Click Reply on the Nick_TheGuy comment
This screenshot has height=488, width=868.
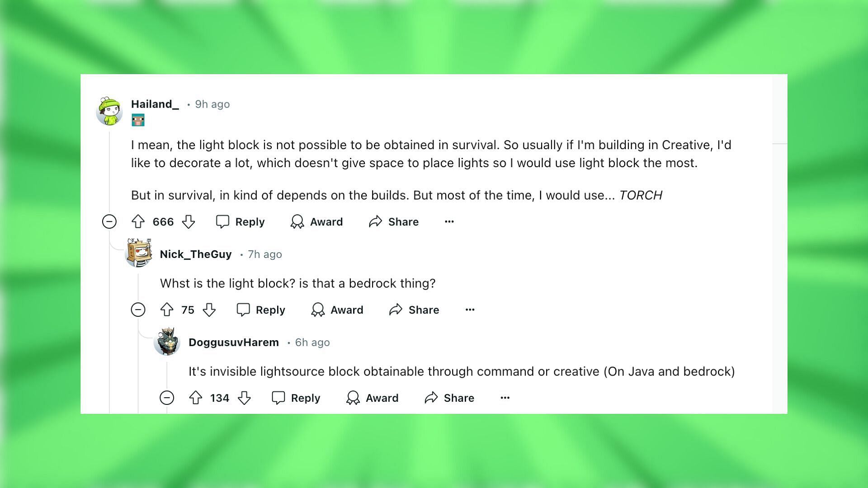pos(262,309)
